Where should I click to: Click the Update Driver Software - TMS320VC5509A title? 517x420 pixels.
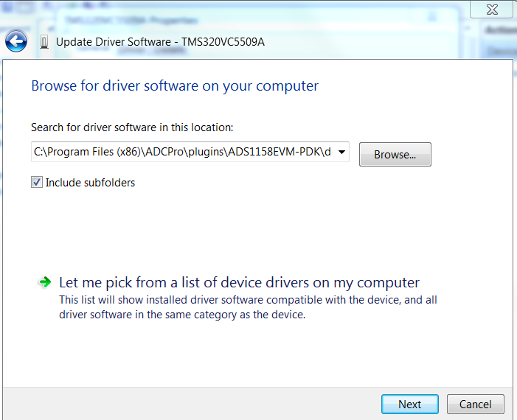[x=160, y=42]
